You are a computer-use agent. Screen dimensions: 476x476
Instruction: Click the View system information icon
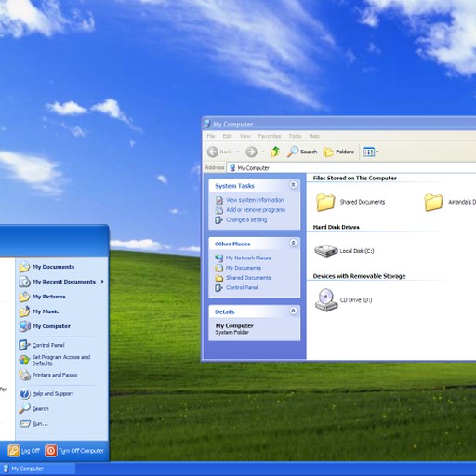(x=219, y=200)
